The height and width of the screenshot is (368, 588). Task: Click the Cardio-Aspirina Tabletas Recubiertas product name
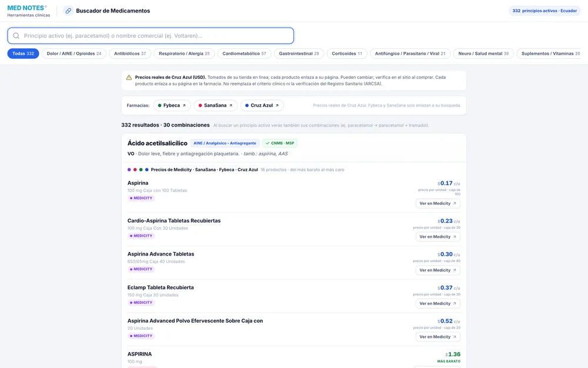click(174, 221)
